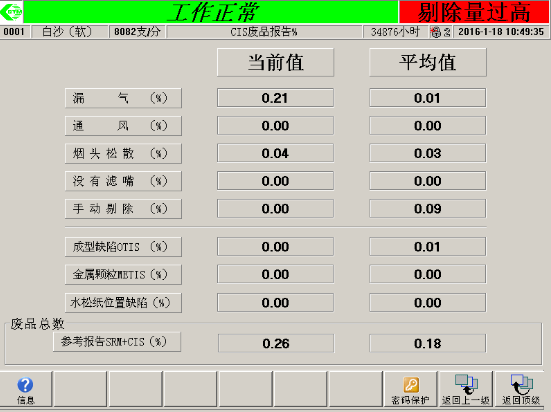Go back with 返回上一级 icon

click(x=466, y=384)
